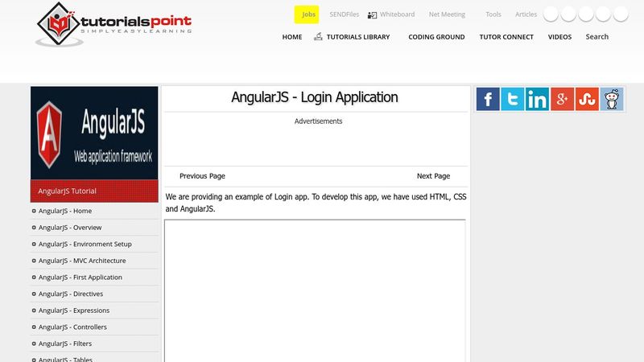Open the Videos menu item

click(x=559, y=37)
